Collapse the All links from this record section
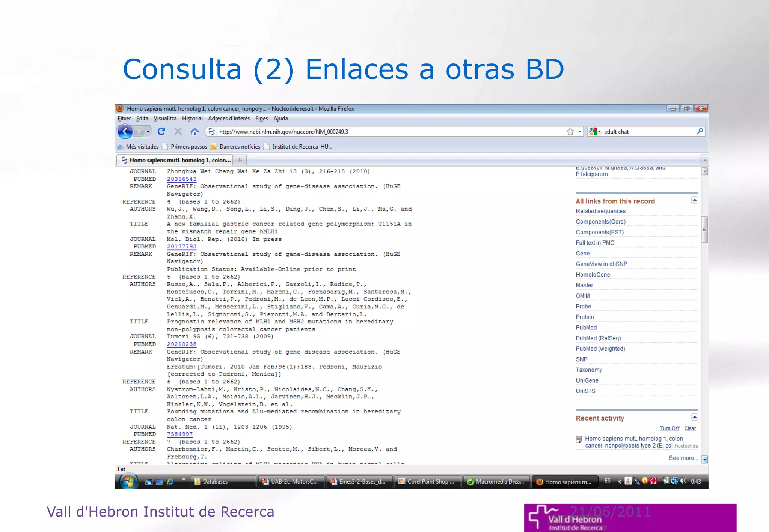This screenshot has height=532, width=769. [695, 200]
